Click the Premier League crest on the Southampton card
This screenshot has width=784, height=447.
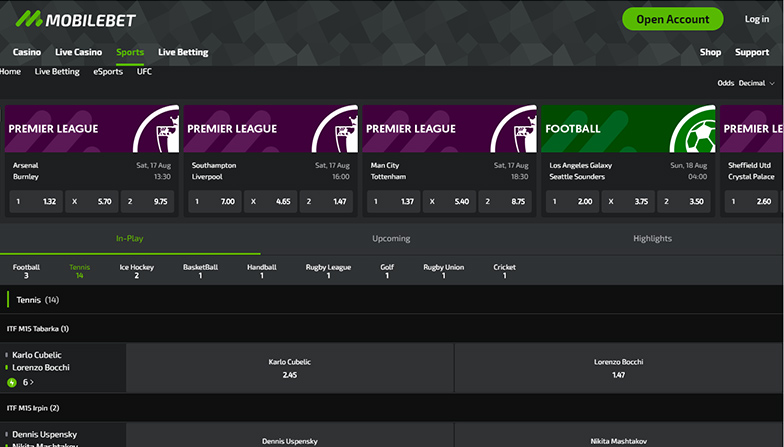336,129
